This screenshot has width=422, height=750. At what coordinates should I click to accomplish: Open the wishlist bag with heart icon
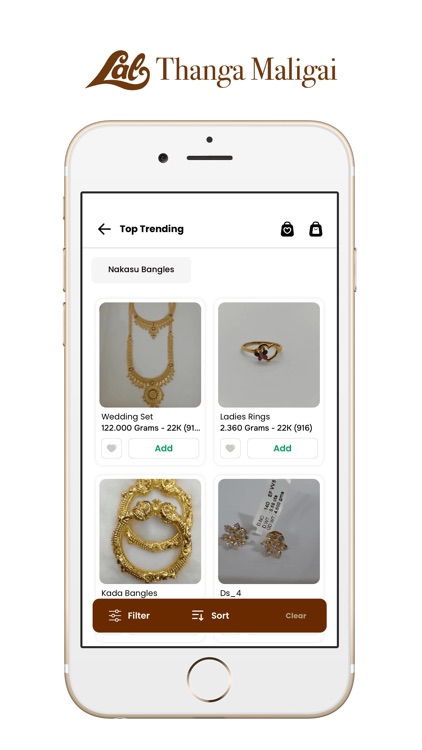click(287, 229)
